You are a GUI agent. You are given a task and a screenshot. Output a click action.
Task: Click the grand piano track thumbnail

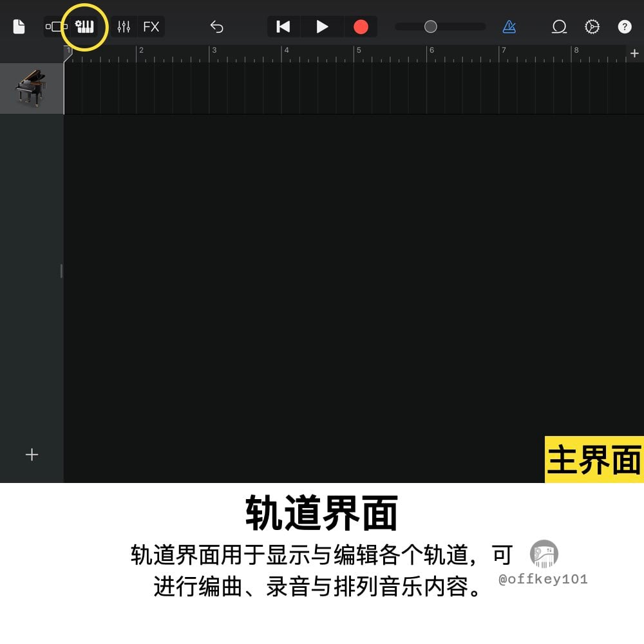32,87
